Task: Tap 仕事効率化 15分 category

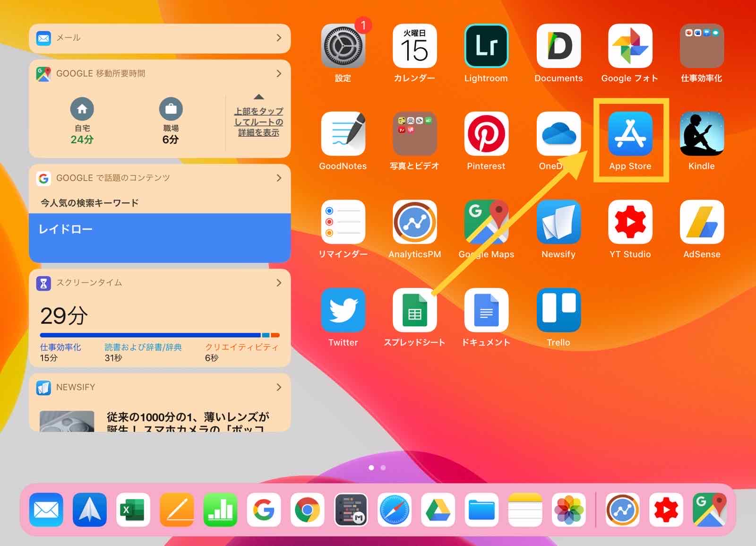Action: [60, 352]
